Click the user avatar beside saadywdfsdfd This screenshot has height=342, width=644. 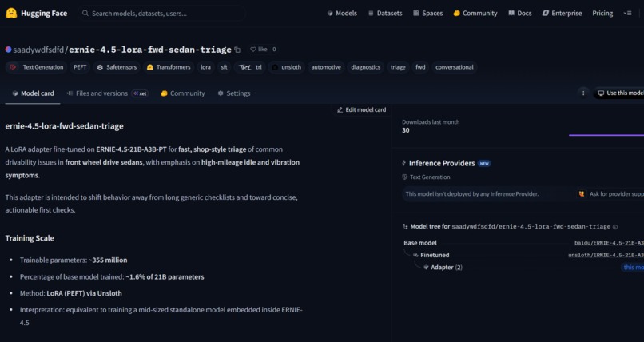8,50
